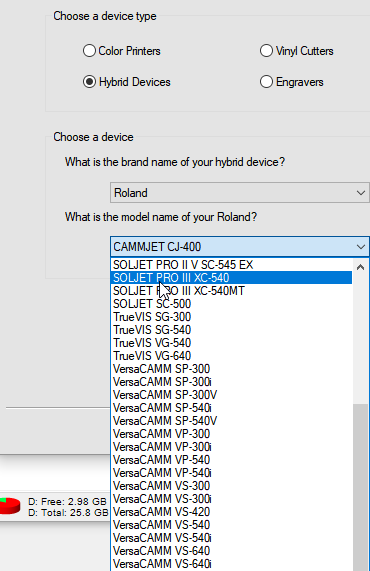
Task: Choose TrueVIS SG-300 model
Action: tap(231, 317)
